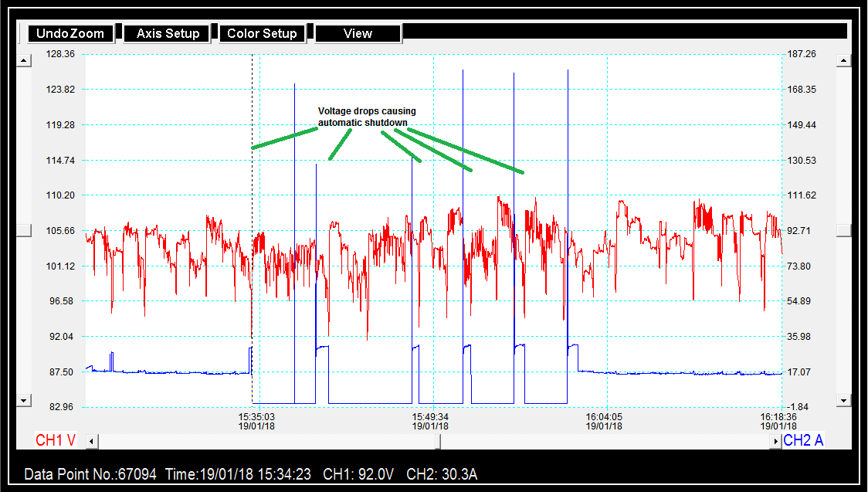868x492 pixels.
Task: Click the horizontal time scrollbar thumb
Action: (438, 441)
